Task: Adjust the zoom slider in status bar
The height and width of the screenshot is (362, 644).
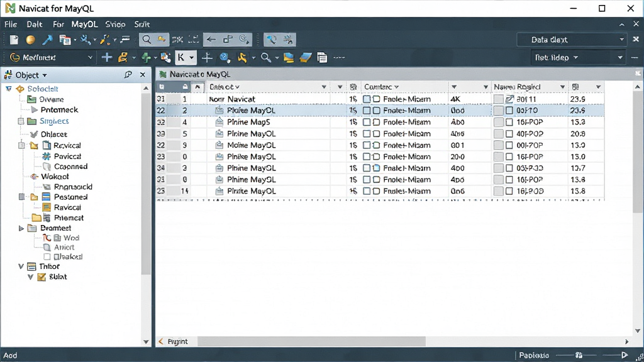Action: 579,355
